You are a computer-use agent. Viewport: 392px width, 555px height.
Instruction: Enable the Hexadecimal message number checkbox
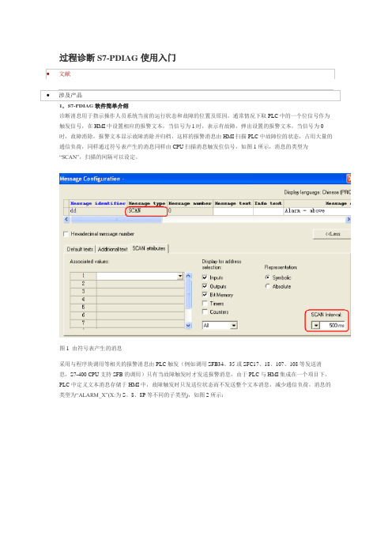66,234
